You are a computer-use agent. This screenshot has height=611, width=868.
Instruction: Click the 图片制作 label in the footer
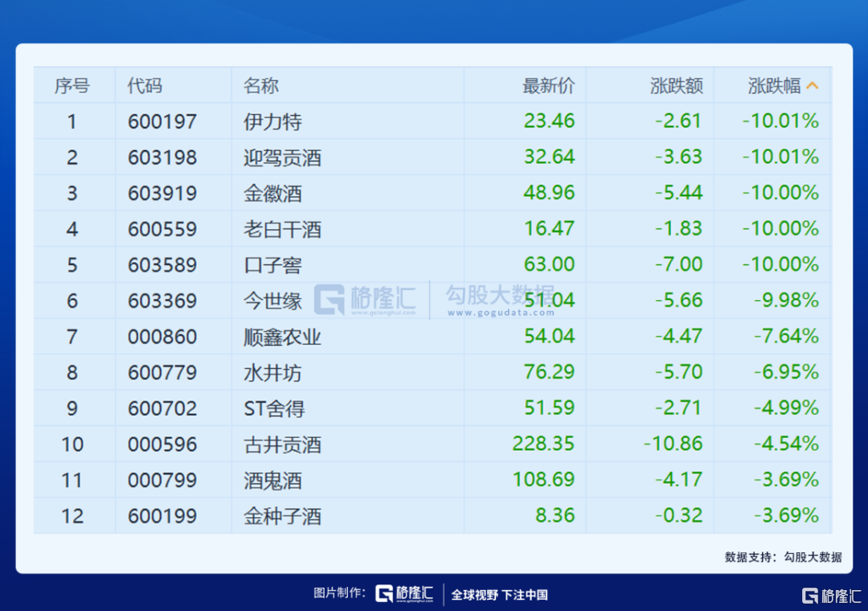tap(339, 593)
